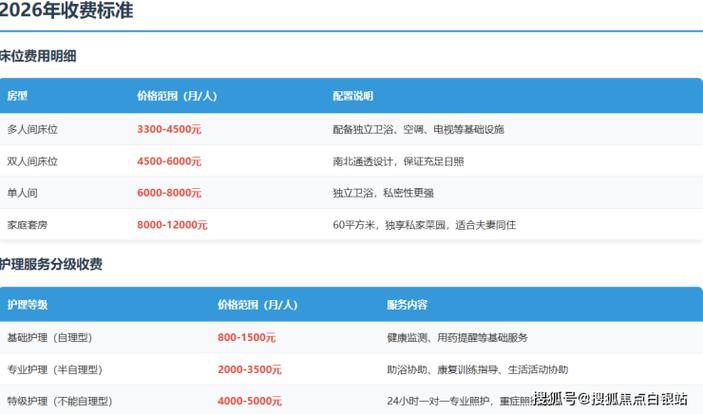The height and width of the screenshot is (414, 703).
Task: Select the text '健康监测、用药提醒等基础服务'
Action: coord(457,338)
